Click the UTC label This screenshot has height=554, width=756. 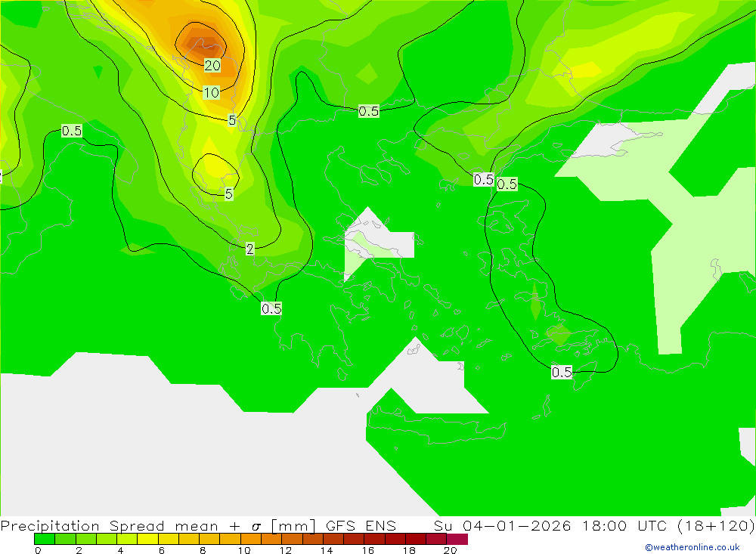pos(652,526)
